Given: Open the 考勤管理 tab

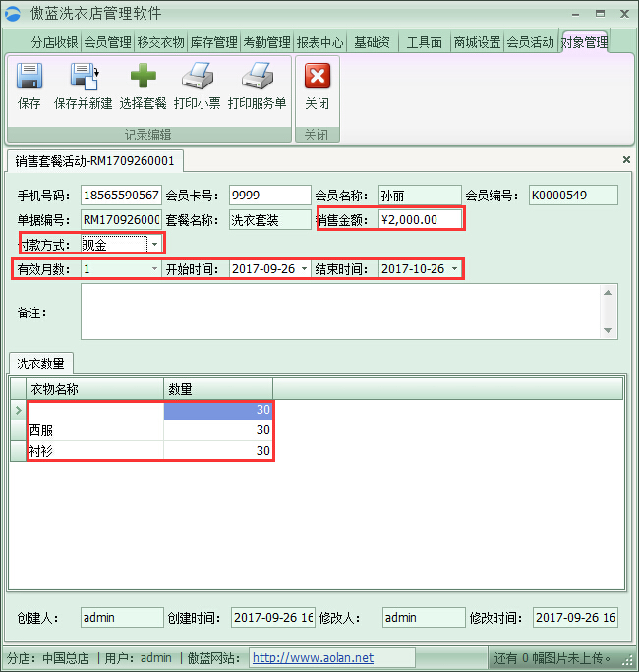Looking at the screenshot, I should pyautogui.click(x=267, y=42).
